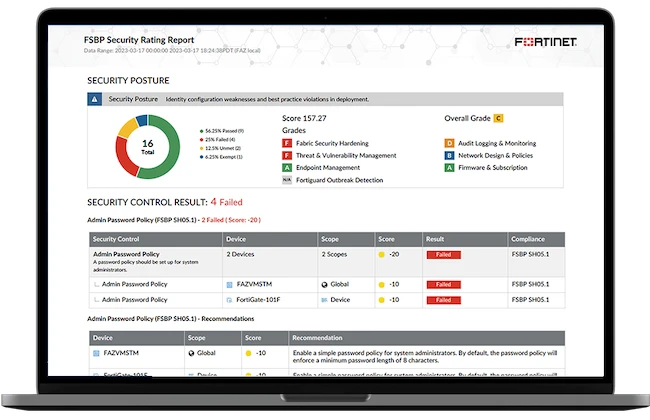Click the F grade badge for Threat & Vulnerability Management

point(287,155)
